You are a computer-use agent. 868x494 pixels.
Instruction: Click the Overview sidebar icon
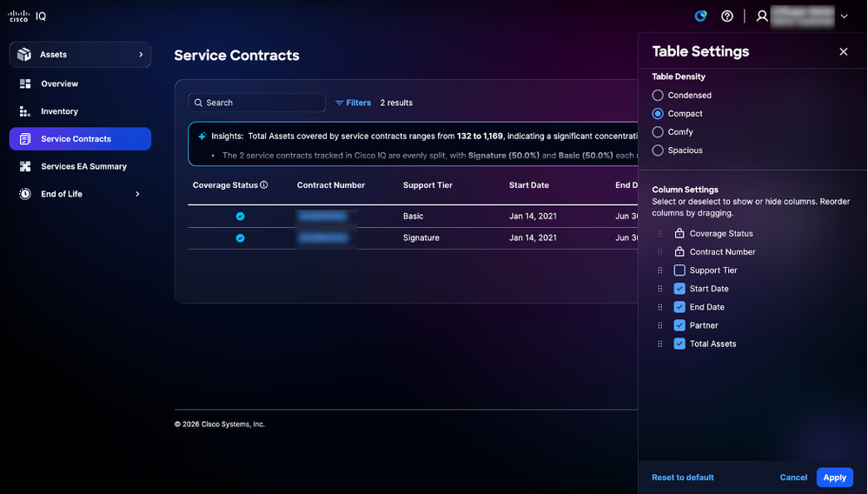[25, 83]
